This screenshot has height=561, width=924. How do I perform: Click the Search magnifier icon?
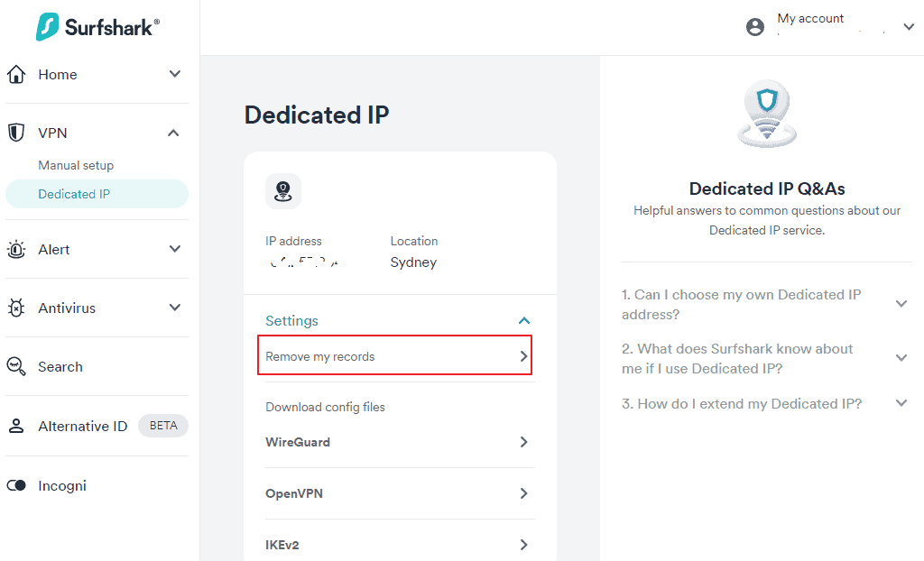pos(16,366)
